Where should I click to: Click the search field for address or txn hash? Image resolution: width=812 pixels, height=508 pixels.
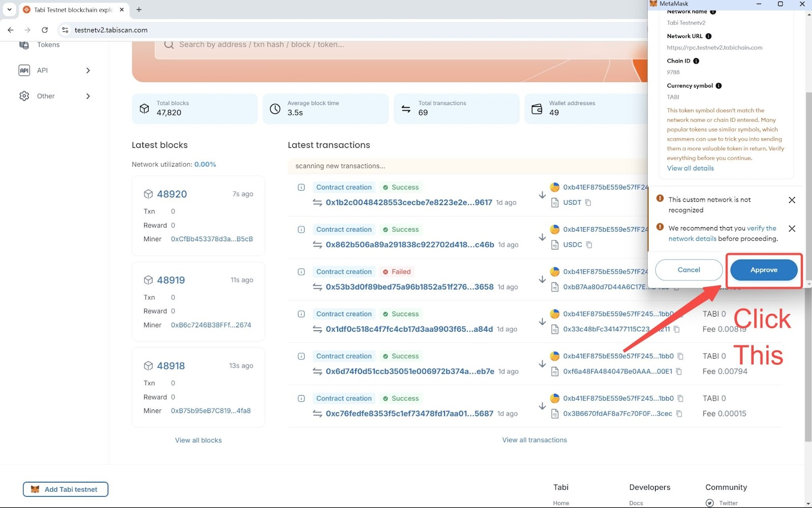click(x=401, y=45)
